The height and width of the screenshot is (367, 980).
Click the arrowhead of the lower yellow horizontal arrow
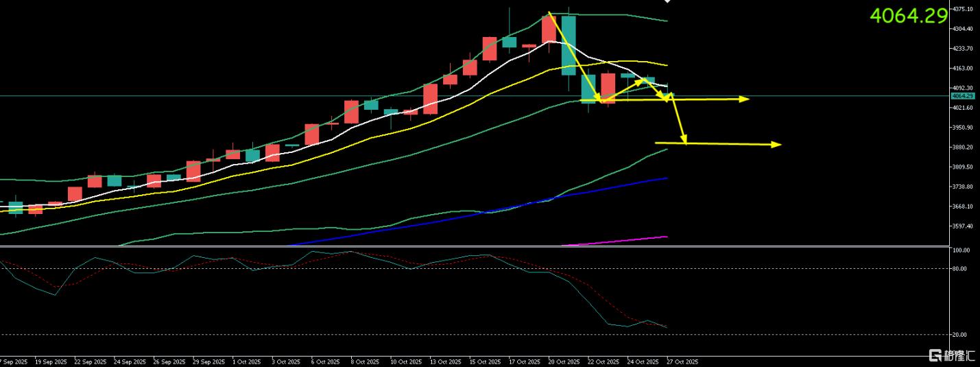click(x=776, y=144)
